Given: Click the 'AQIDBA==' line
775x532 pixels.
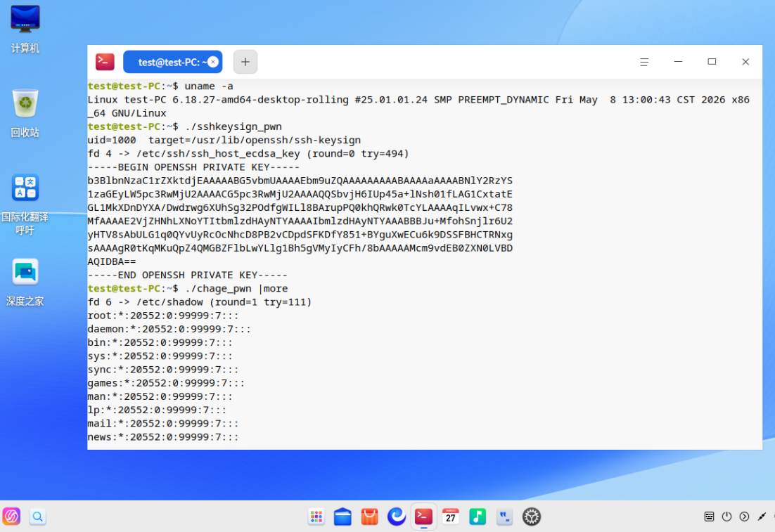Looking at the screenshot, I should (x=112, y=261).
